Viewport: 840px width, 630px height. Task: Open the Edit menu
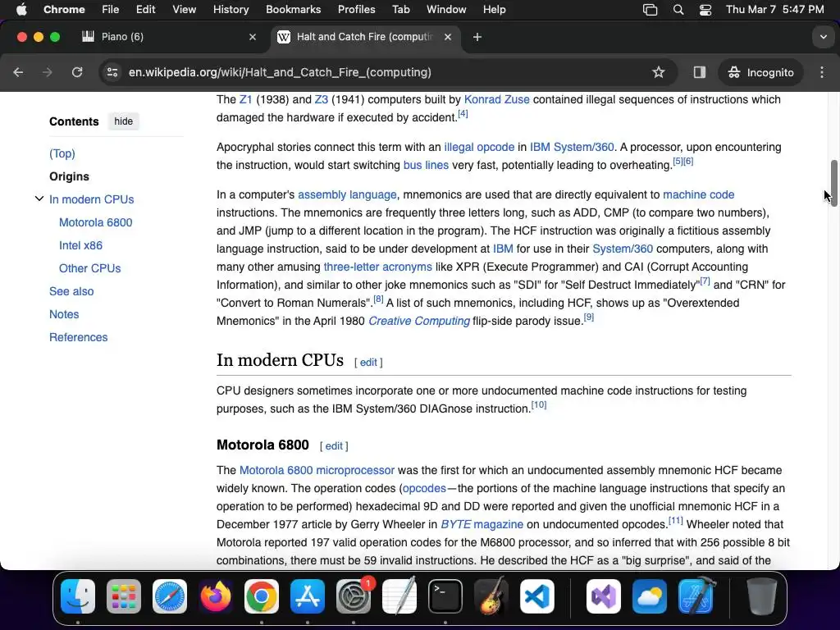(146, 10)
